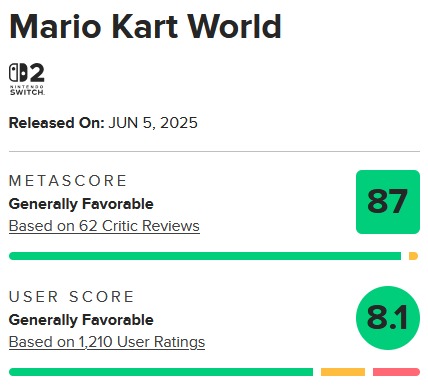Screen dimensions: 428x391
Task: Click green positive segment of Metascore bar
Action: coord(205,256)
